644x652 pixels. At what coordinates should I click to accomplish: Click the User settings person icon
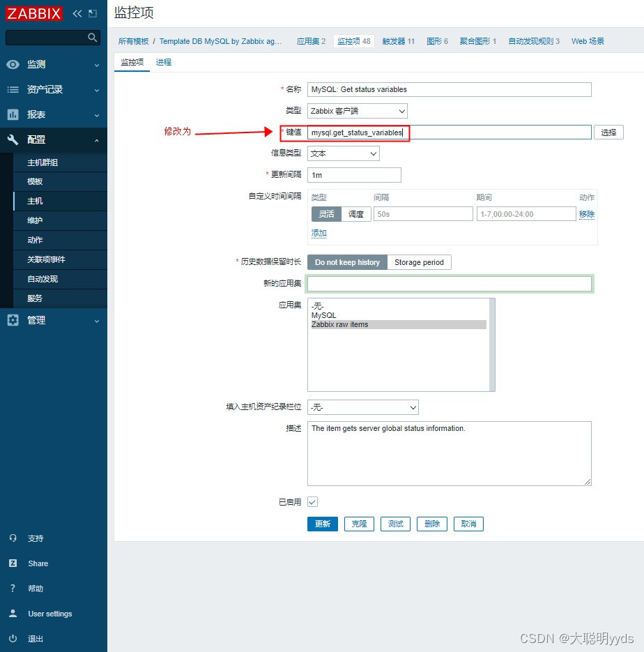pos(13,614)
